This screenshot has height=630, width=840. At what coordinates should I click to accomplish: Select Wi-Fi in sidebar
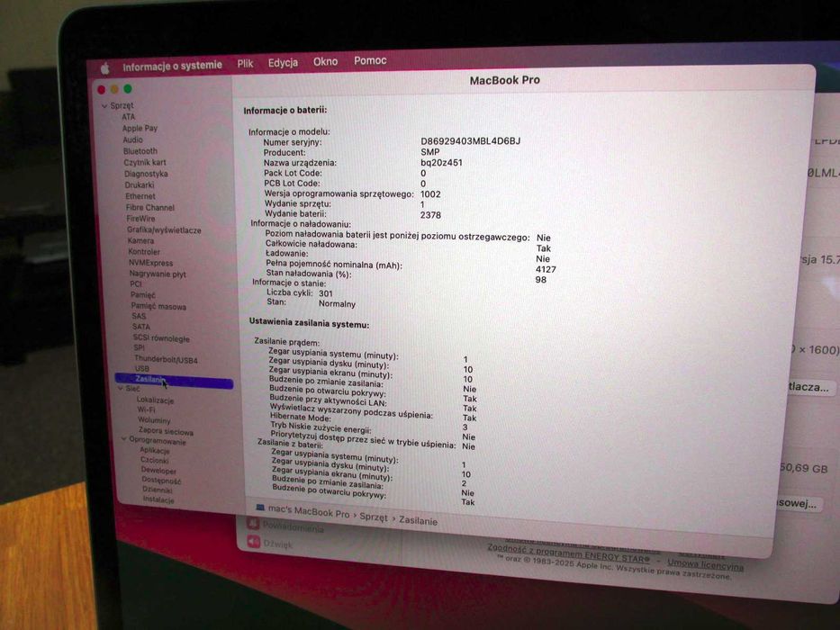[146, 409]
